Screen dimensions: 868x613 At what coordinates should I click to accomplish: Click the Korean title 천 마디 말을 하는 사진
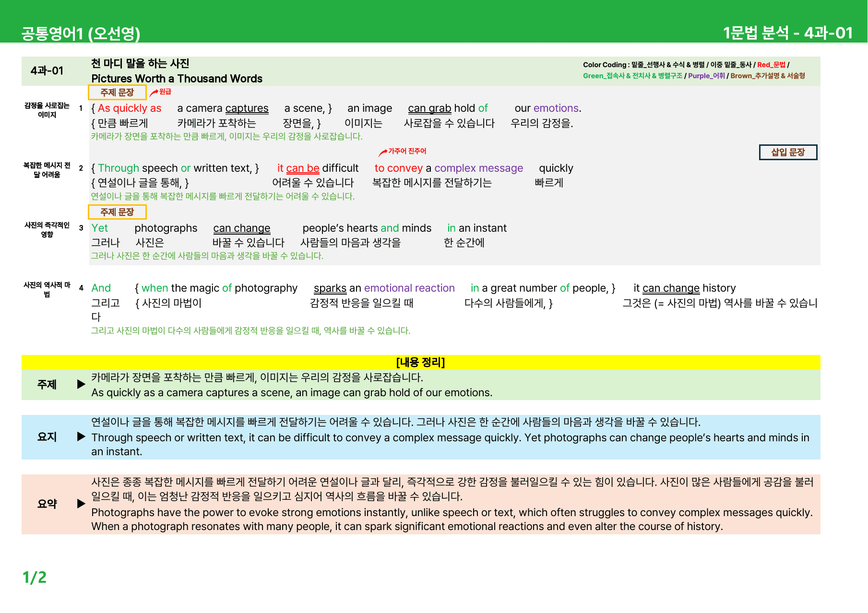click(x=140, y=63)
